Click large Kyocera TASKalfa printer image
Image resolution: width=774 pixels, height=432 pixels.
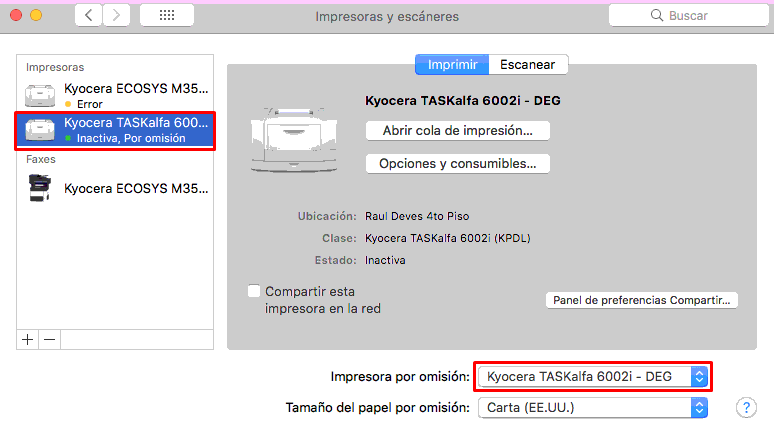pyautogui.click(x=294, y=140)
